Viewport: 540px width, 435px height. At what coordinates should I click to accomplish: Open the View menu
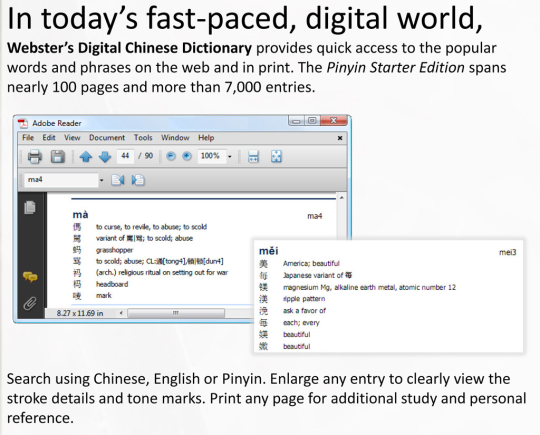pyautogui.click(x=72, y=138)
